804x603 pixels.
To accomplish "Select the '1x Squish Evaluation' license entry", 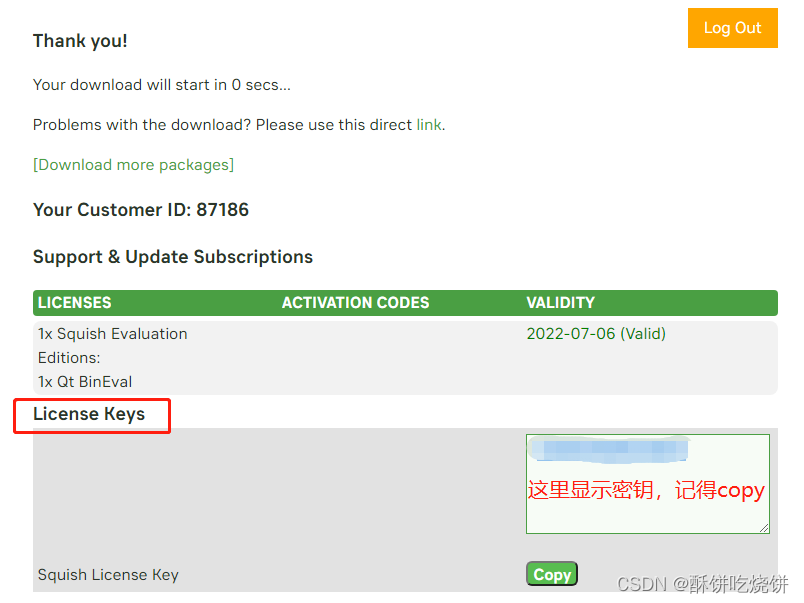I will pos(113,334).
